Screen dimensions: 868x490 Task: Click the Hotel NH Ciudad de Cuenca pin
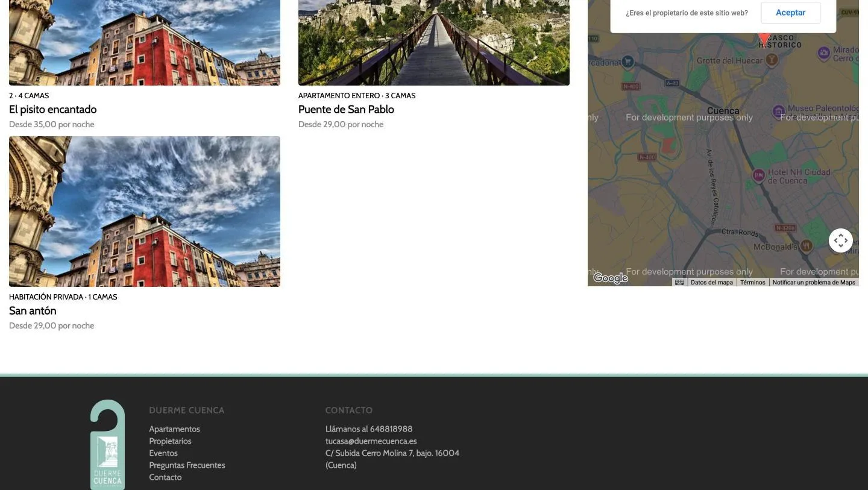tap(759, 175)
